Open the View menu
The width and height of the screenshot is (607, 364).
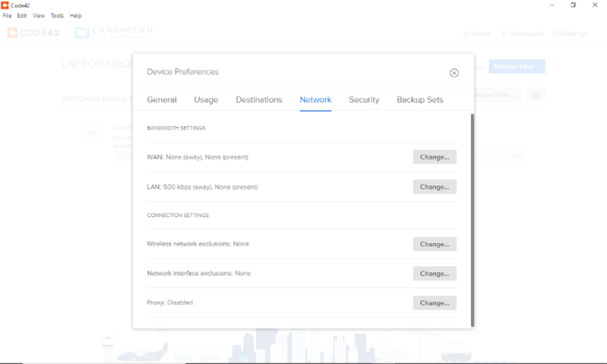(x=39, y=16)
